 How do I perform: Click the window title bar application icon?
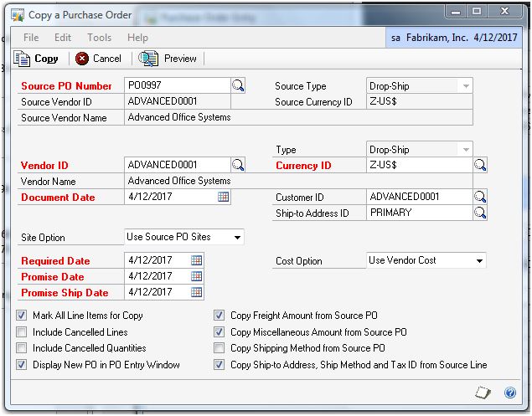pyautogui.click(x=18, y=15)
